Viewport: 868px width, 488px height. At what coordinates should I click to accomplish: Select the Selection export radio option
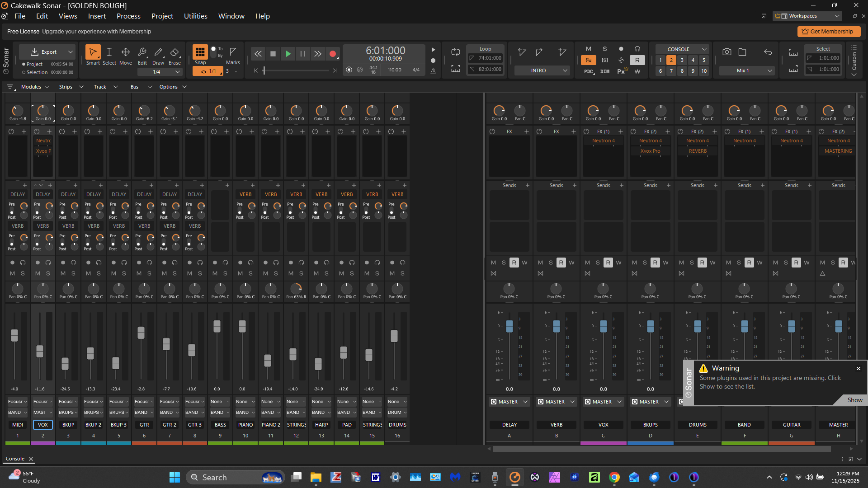point(24,72)
